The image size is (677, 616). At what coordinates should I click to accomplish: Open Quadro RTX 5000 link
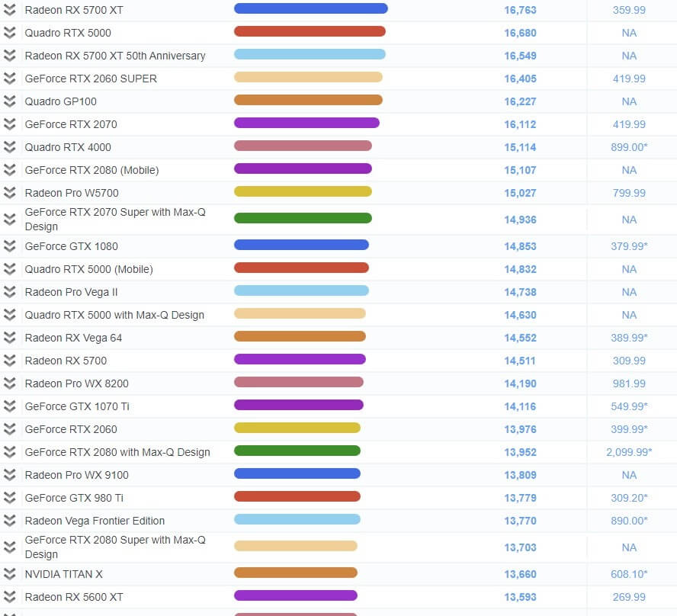68,33
